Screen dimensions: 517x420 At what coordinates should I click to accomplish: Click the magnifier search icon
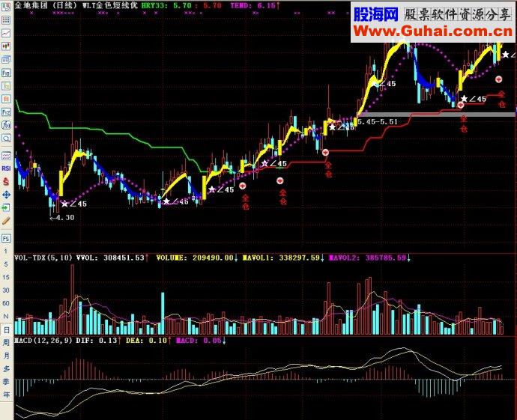coord(6,139)
